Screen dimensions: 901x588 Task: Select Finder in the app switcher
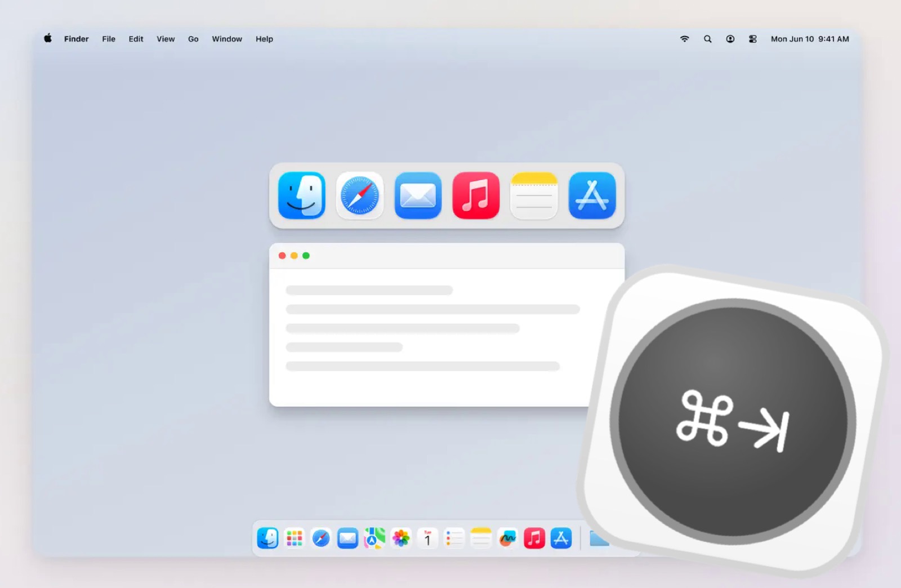(x=302, y=195)
